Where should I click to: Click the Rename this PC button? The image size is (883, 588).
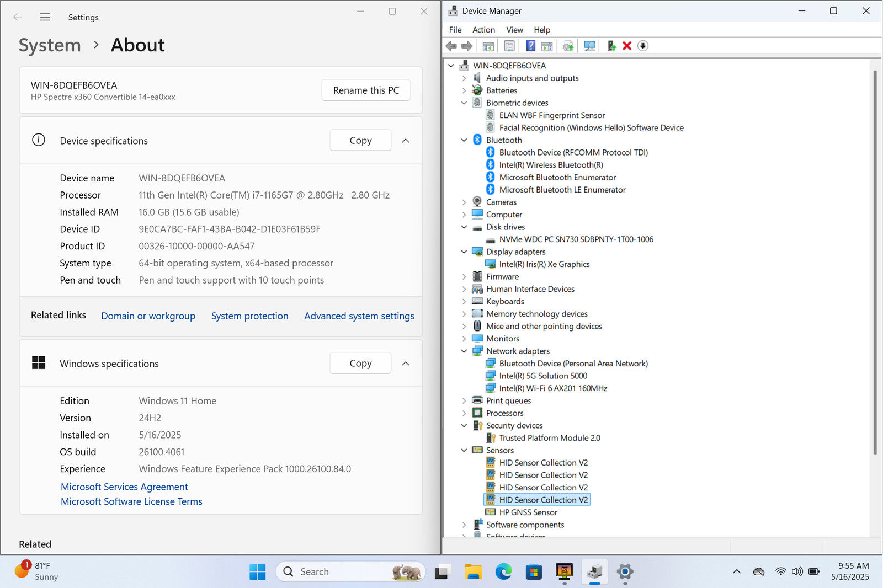[x=366, y=90]
